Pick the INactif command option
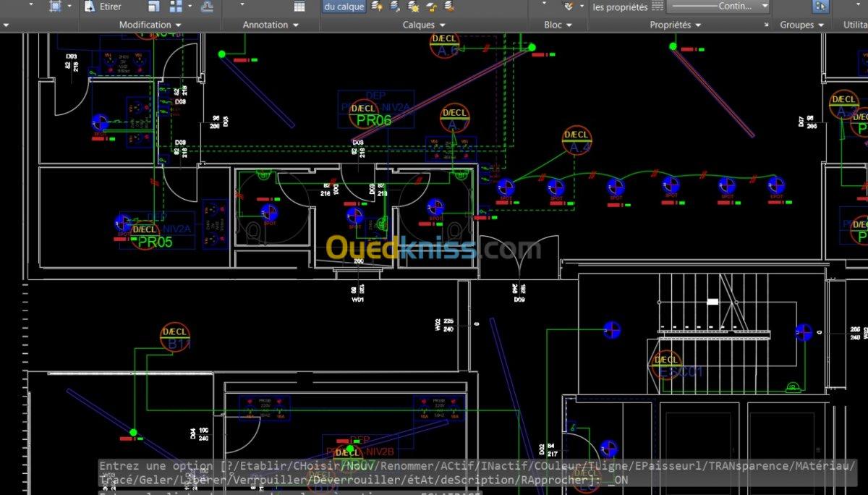The width and height of the screenshot is (868, 495). pos(504,466)
